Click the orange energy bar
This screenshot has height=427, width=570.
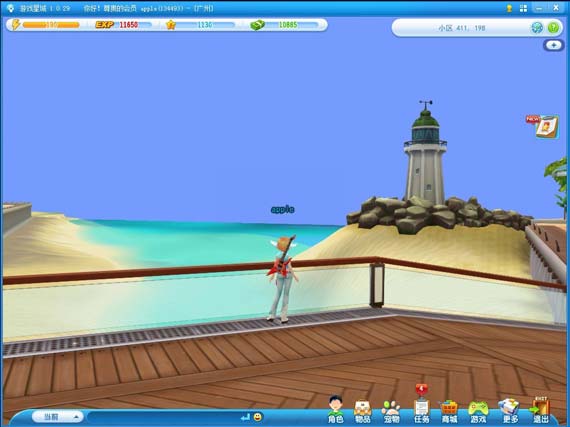coord(51,25)
